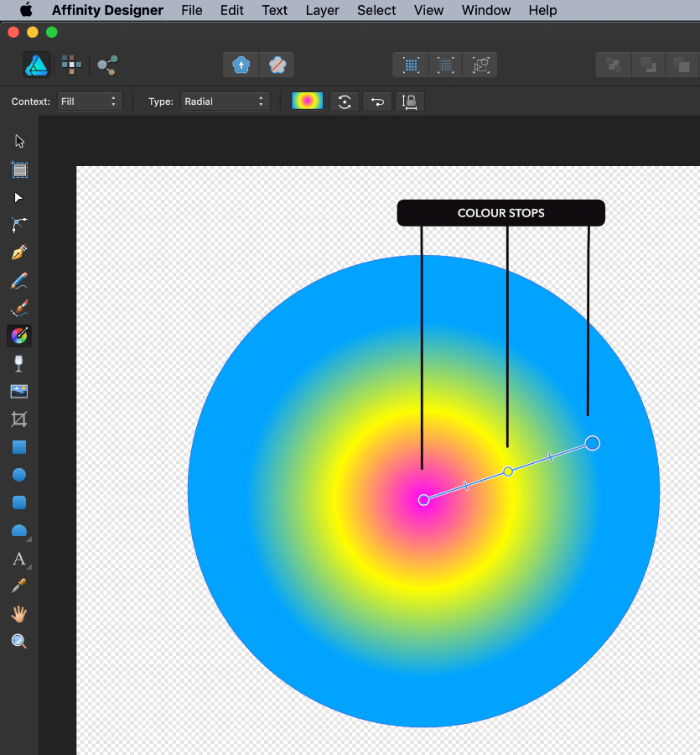This screenshot has height=755, width=700.
Task: Open the gradient Type Radial dropdown
Action: tap(225, 102)
